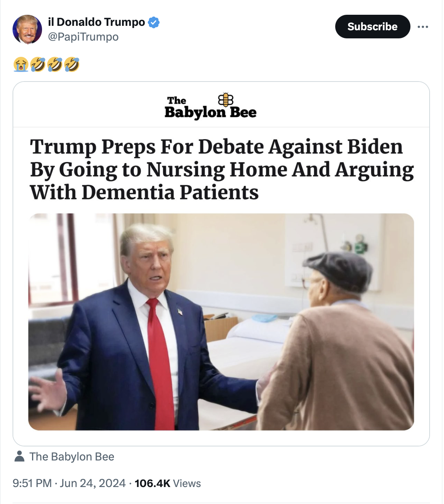The image size is (444, 504).
Task: Click the last rolling-laughing emoji
Action: (x=72, y=64)
